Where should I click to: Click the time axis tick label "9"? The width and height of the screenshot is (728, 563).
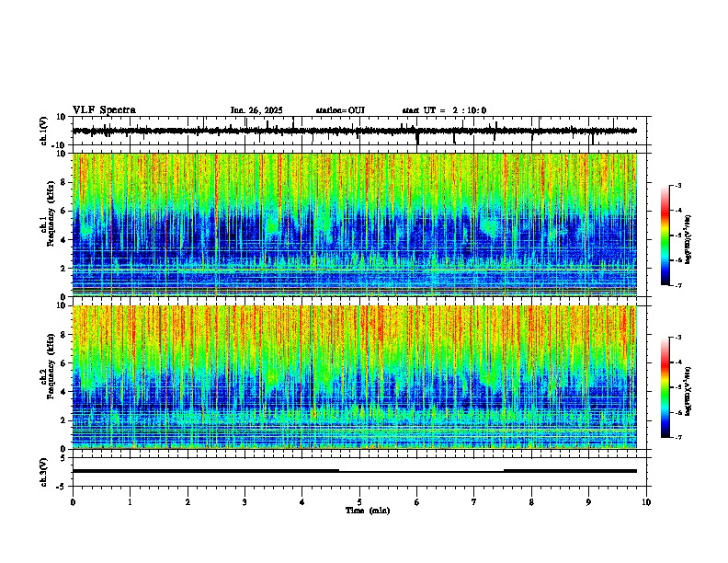tap(588, 502)
